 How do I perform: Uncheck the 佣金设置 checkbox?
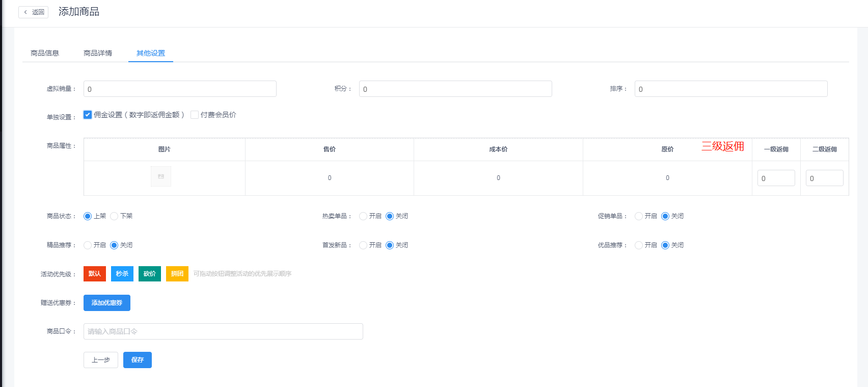[88, 115]
